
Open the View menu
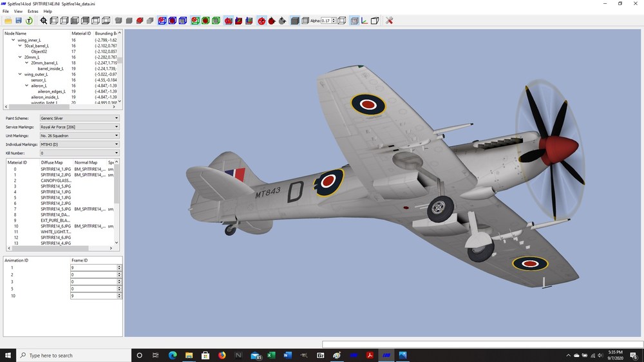click(x=18, y=12)
